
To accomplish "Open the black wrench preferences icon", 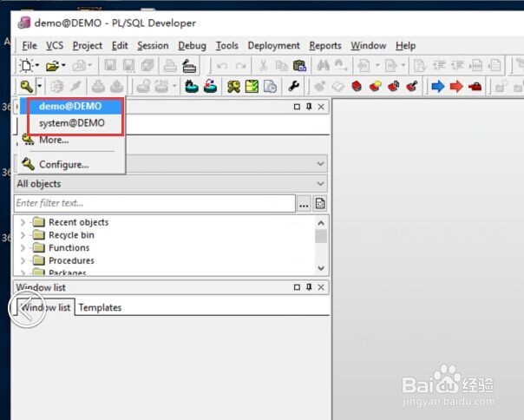I will point(294,87).
